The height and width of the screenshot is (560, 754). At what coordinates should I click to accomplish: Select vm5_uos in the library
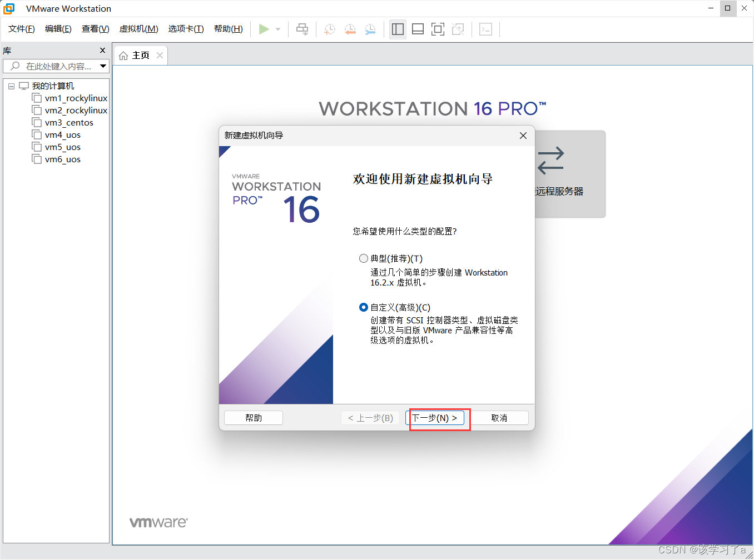click(x=63, y=147)
